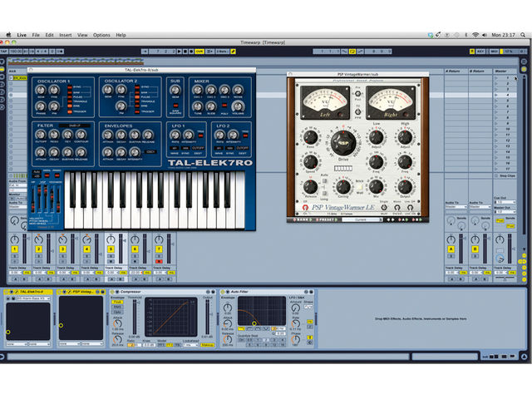This screenshot has height=399, width=532.
Task: Open the Insert menu
Action: click(65, 35)
